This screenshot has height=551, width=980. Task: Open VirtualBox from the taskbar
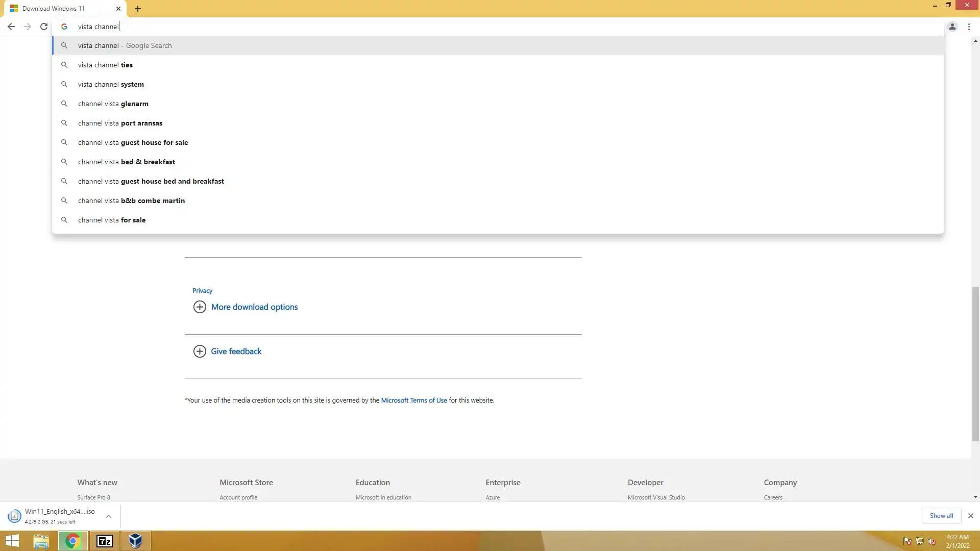[135, 541]
